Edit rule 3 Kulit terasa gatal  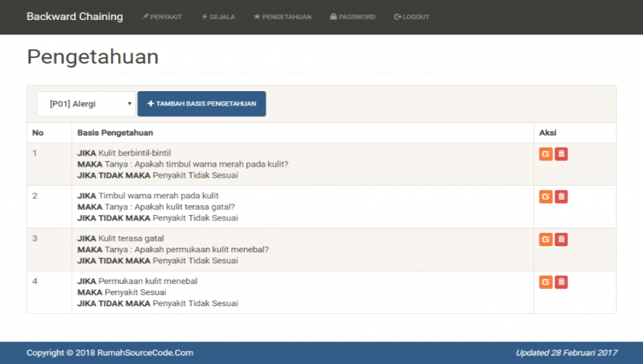546,240
